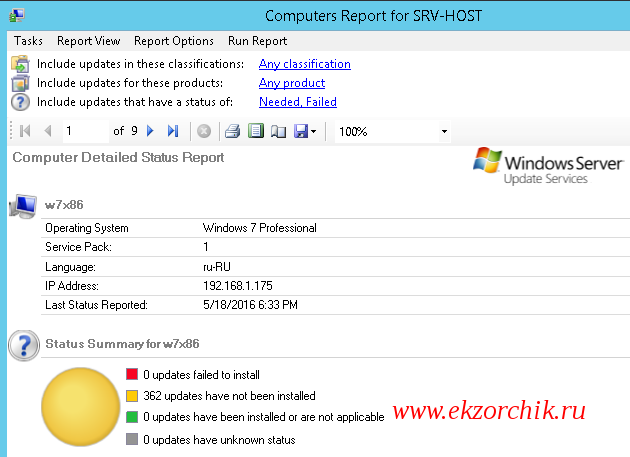This screenshot has height=457, width=630.
Task: Select the IP address 192.168.1.175
Action: pos(238,286)
